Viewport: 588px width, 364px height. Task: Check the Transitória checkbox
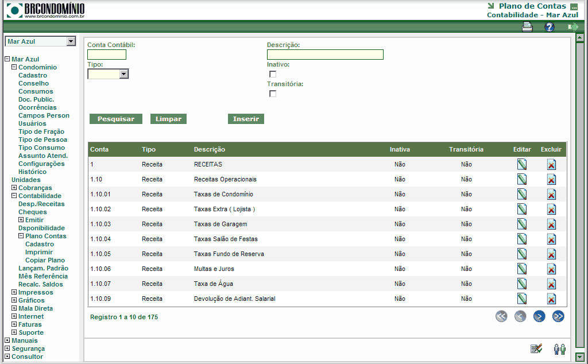tap(273, 94)
